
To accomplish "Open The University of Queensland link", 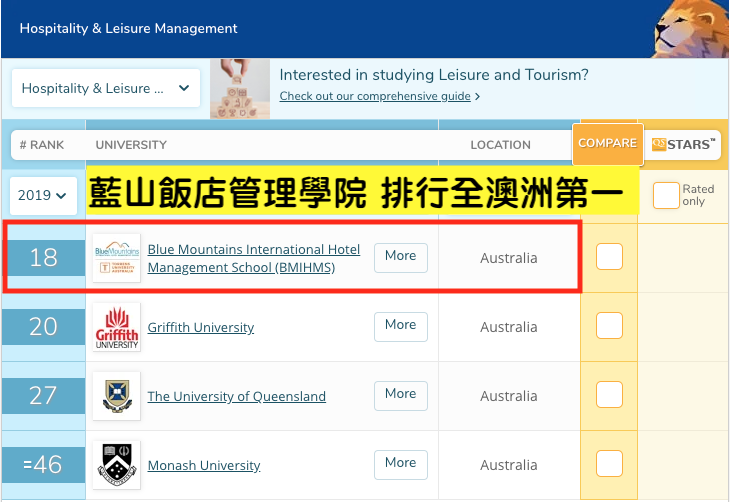I will [x=237, y=396].
